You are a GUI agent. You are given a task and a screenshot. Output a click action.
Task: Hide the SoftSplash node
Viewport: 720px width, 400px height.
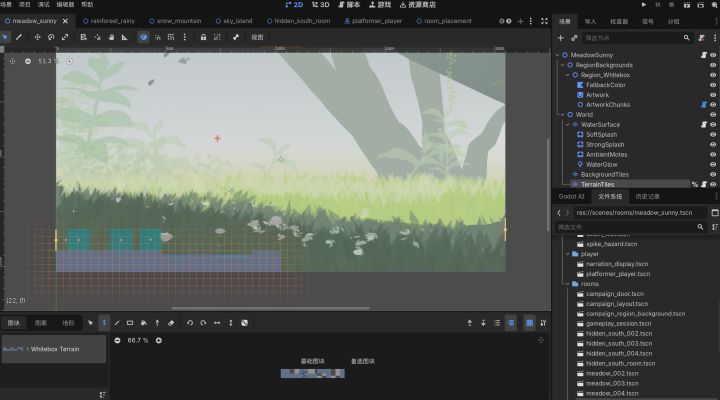[x=713, y=135]
